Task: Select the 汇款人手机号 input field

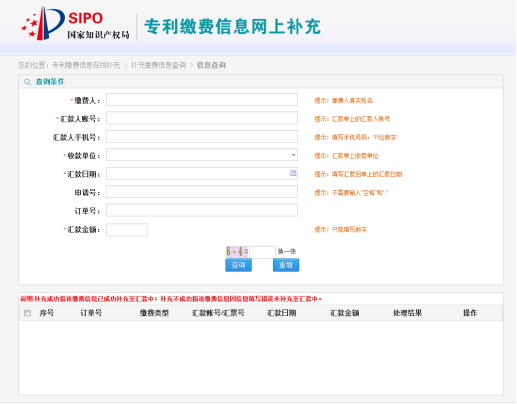Action: pos(202,137)
